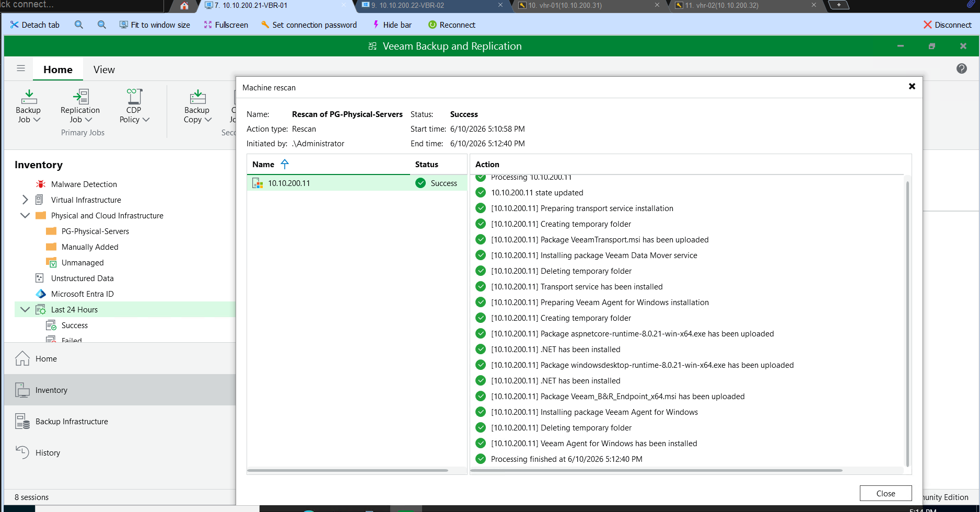The width and height of the screenshot is (980, 512).
Task: Close Machine rescan dialog with X
Action: [912, 86]
